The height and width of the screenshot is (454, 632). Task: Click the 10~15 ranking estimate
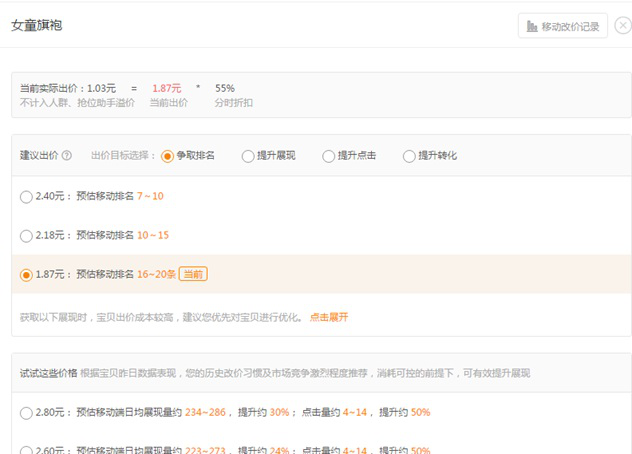click(x=153, y=235)
